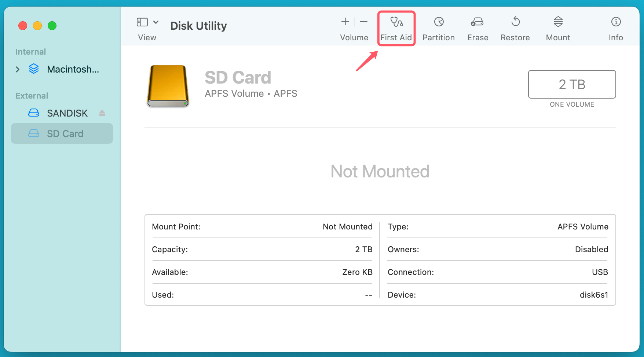Click the green fullscreen window button
Viewport: 644px width, 357px height.
coord(52,26)
